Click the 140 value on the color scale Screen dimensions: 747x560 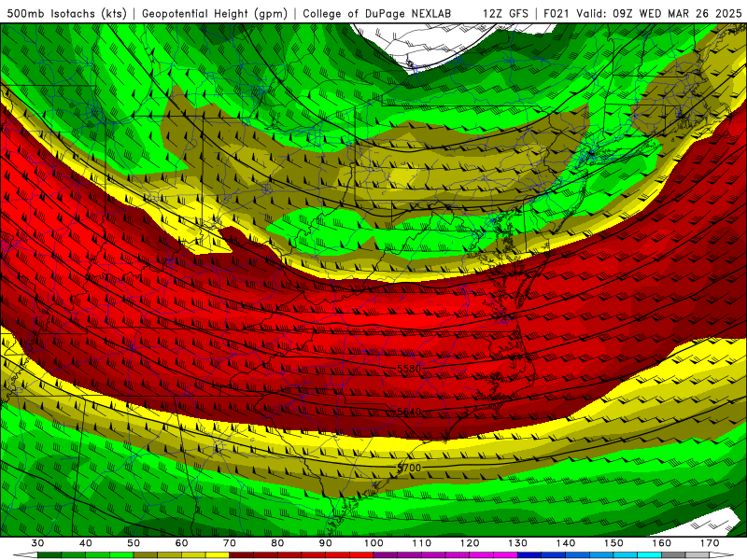566,543
